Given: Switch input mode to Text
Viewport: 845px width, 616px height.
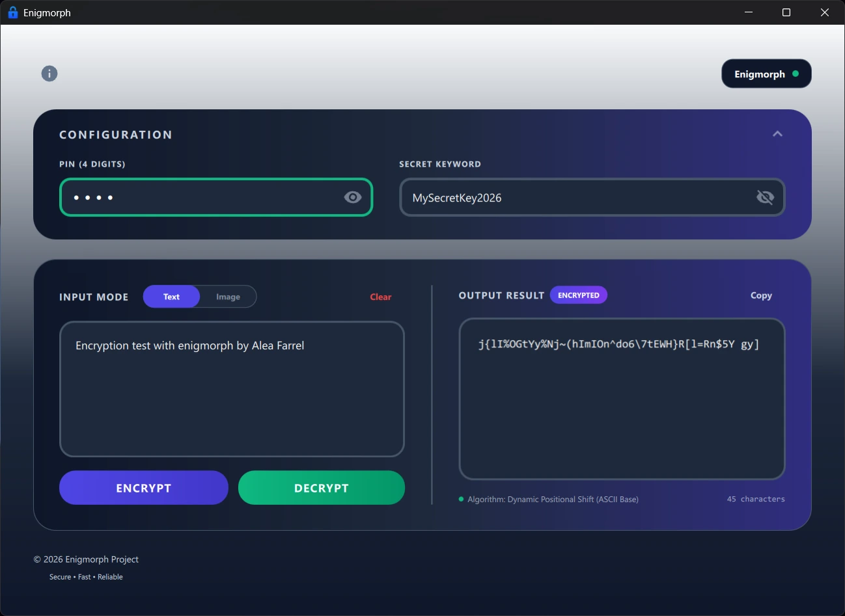Looking at the screenshot, I should 171,297.
